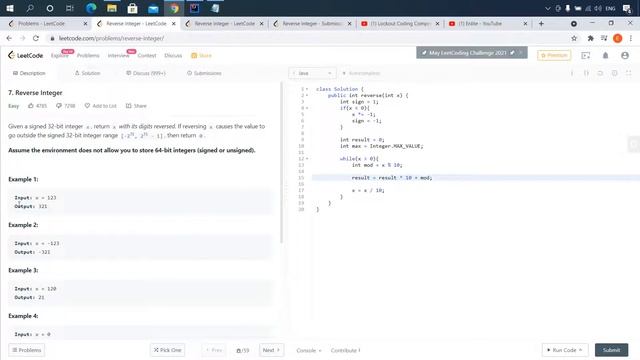Open the Submissions tab
640x360 pixels.
pos(204,73)
